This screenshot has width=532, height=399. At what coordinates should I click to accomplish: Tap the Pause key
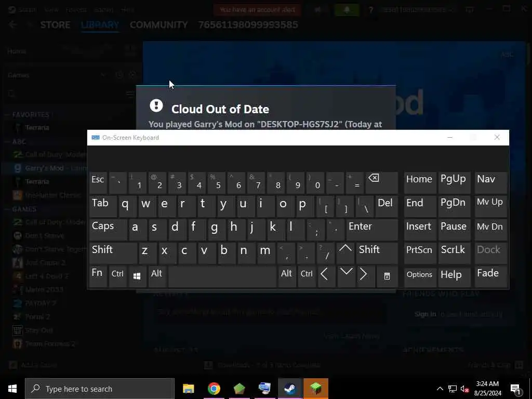[454, 229]
